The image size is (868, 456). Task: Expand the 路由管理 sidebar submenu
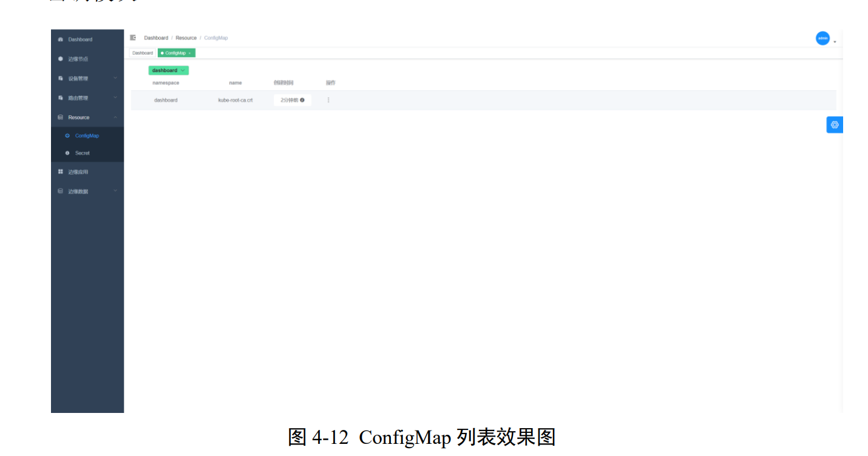pyautogui.click(x=87, y=98)
